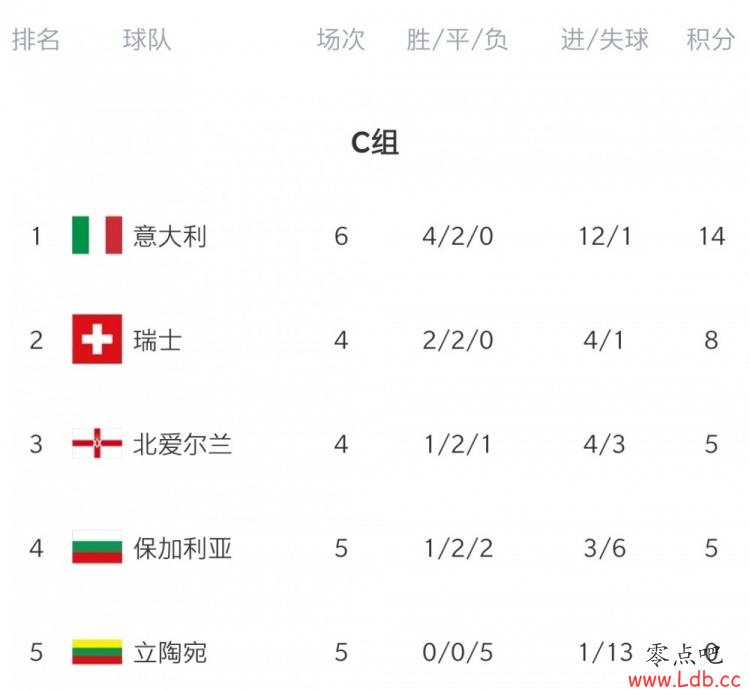
Task: Select the 排名 column header
Action: click(x=36, y=39)
